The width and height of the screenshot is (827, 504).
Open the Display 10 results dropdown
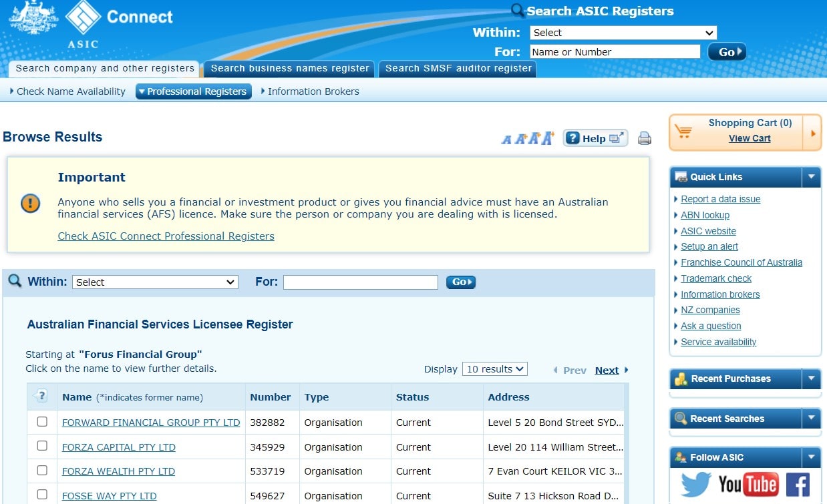495,369
